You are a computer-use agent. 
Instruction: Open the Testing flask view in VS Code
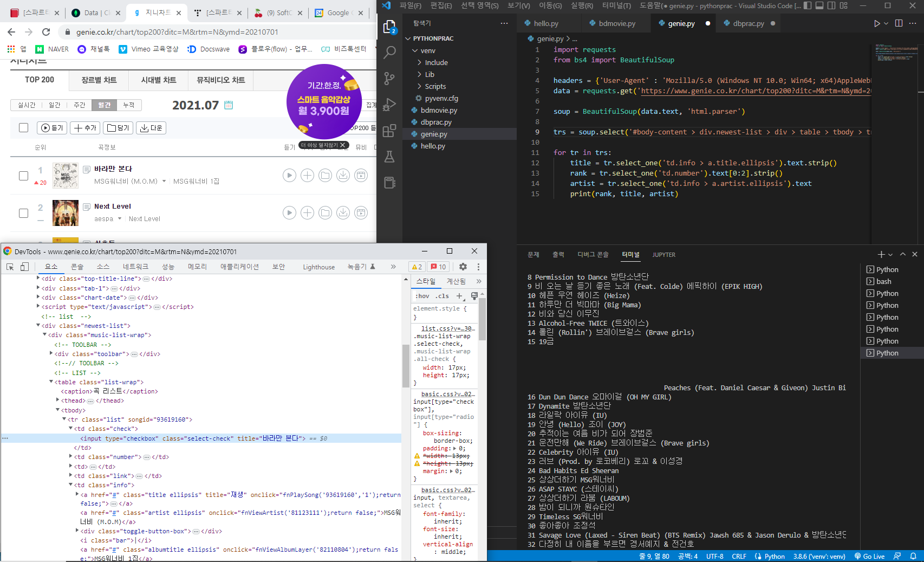pyautogui.click(x=389, y=157)
